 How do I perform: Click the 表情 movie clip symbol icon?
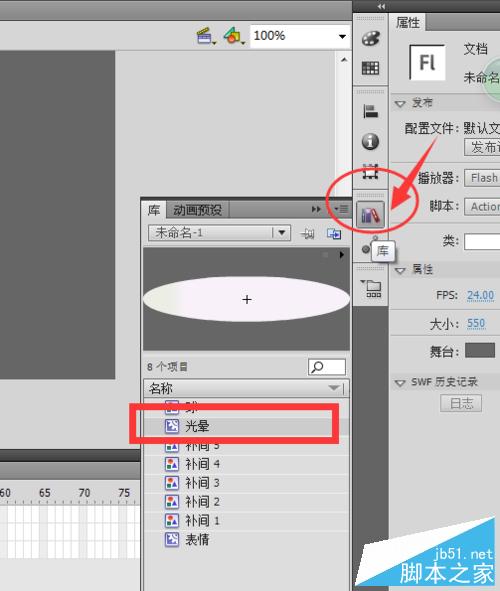point(172,540)
